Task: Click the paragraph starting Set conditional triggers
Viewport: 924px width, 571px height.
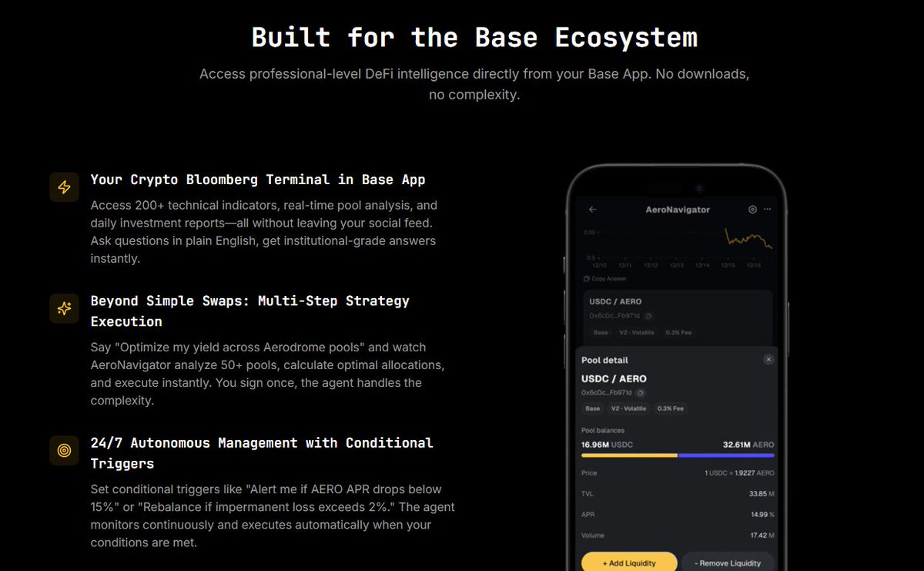Action: pos(273,516)
